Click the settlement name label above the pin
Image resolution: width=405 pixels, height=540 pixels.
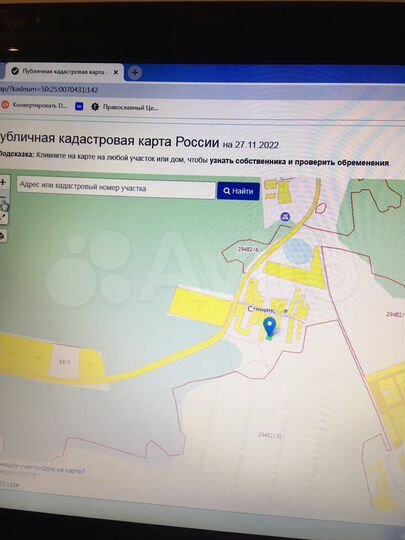pyautogui.click(x=268, y=310)
